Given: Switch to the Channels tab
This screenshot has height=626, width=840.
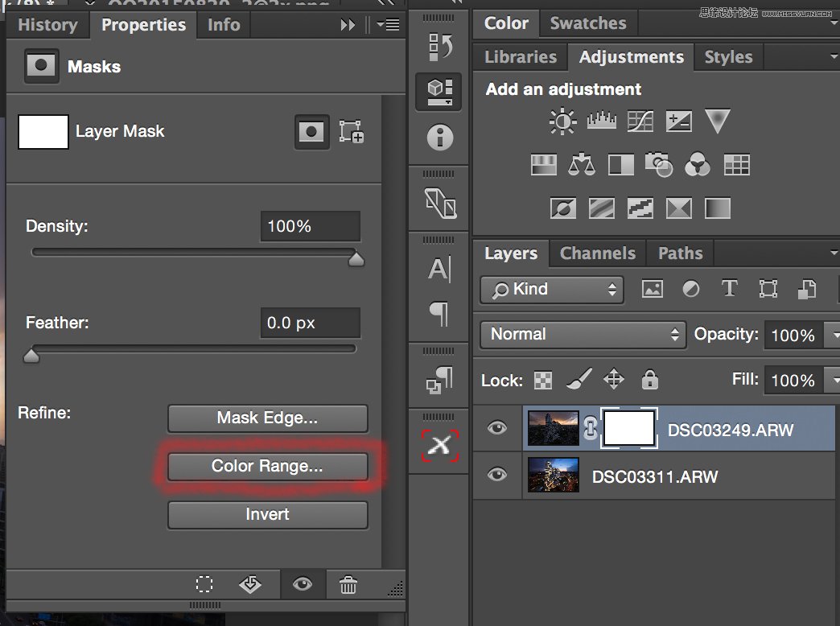Looking at the screenshot, I should coord(597,253).
